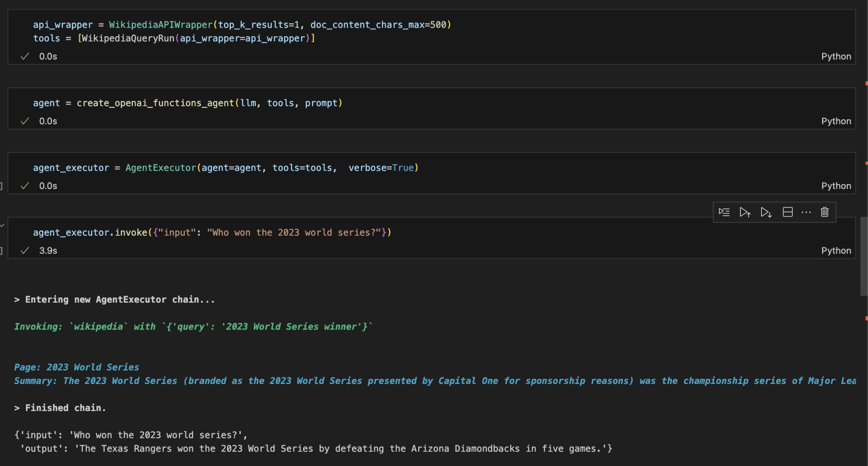Screen dimensions: 868x466
Task: Click the vertical scrollbar thumb on right
Action: click(x=864, y=256)
